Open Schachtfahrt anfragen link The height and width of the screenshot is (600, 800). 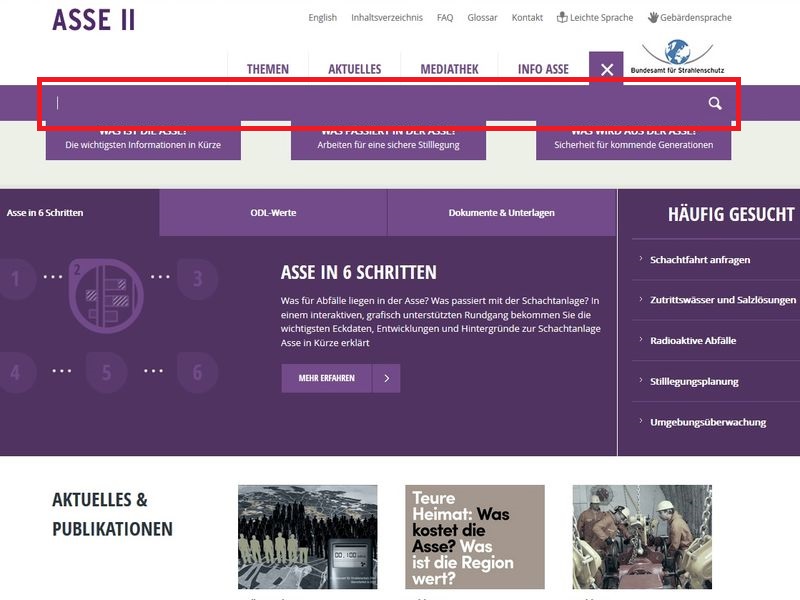tap(700, 260)
